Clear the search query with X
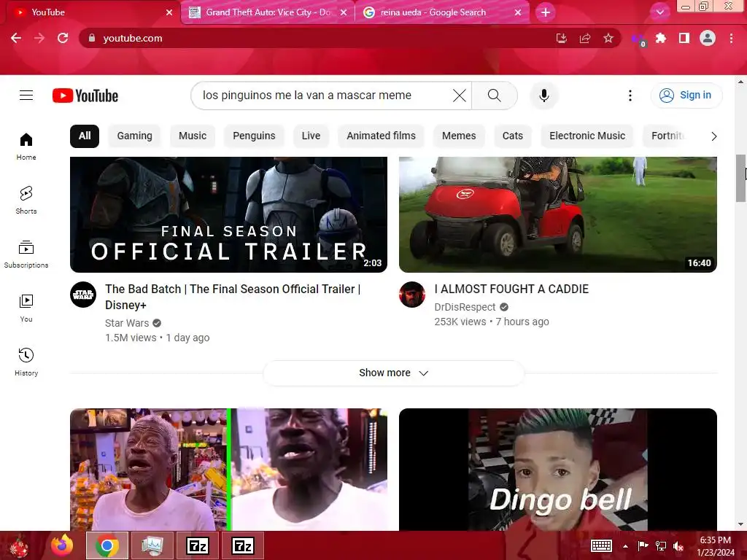The height and width of the screenshot is (560, 747). click(x=460, y=96)
